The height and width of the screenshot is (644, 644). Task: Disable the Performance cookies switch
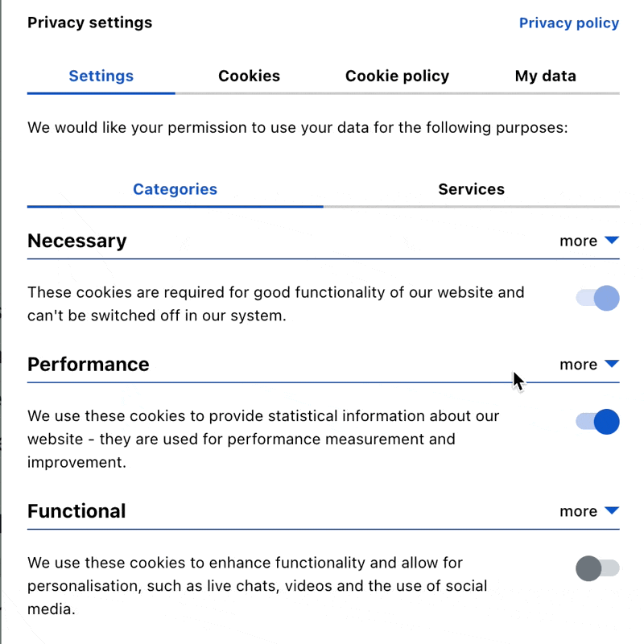coord(597,422)
